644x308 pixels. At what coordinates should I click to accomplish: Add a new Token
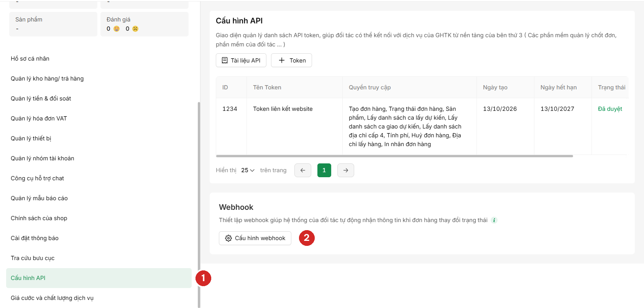click(291, 60)
